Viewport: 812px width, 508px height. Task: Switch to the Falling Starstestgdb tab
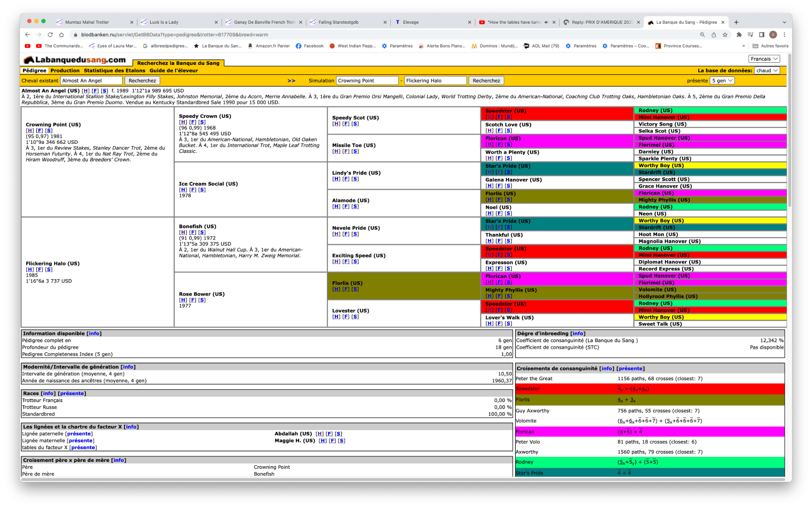point(348,22)
